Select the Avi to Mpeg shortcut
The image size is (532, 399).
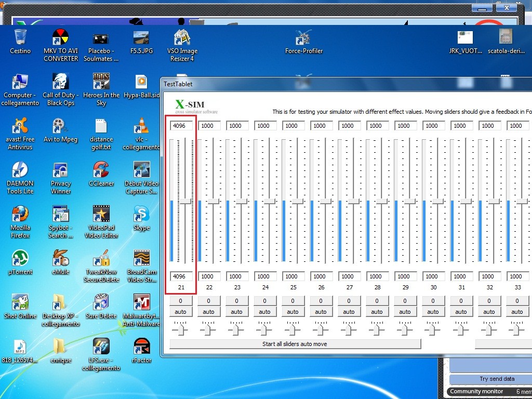tap(60, 126)
